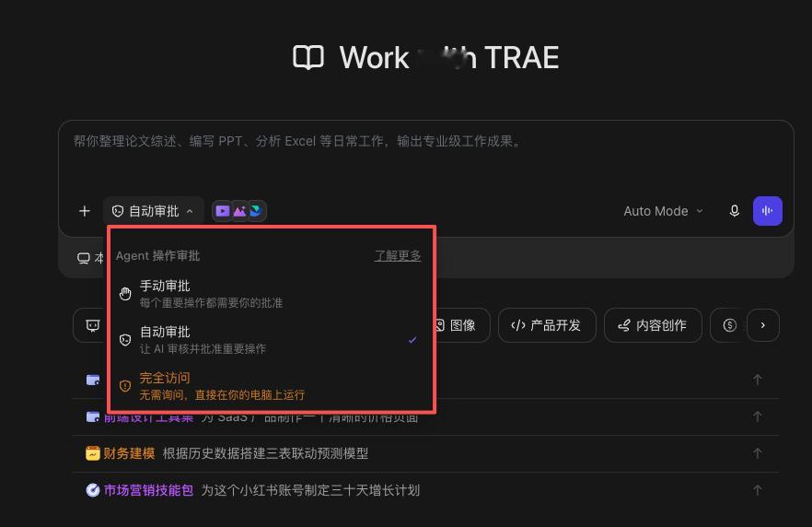
Task: Click the dollar-sign category chip
Action: (x=728, y=325)
